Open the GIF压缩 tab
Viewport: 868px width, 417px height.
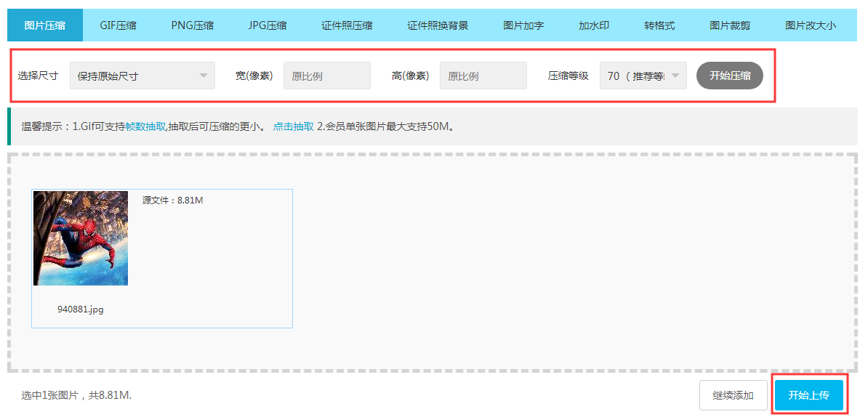point(118,25)
